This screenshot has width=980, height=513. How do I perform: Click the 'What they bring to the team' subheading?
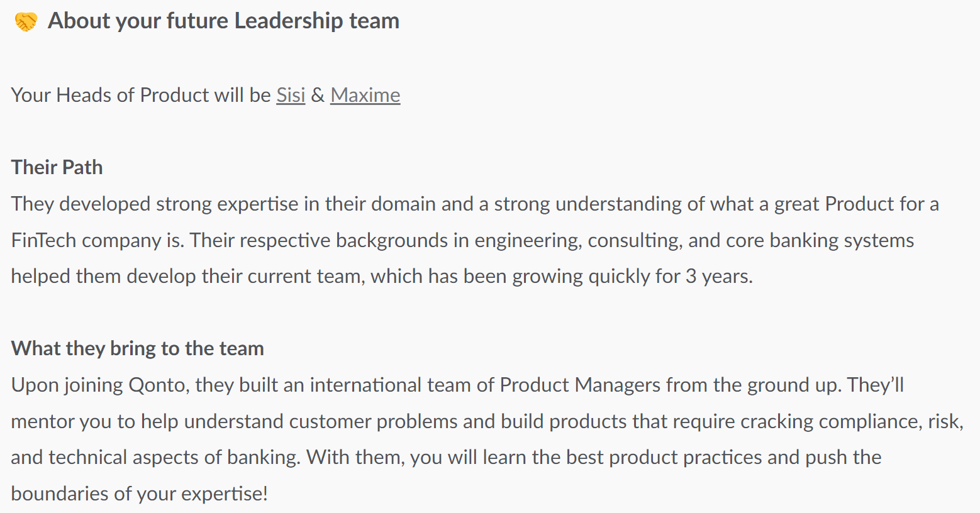[x=137, y=348]
